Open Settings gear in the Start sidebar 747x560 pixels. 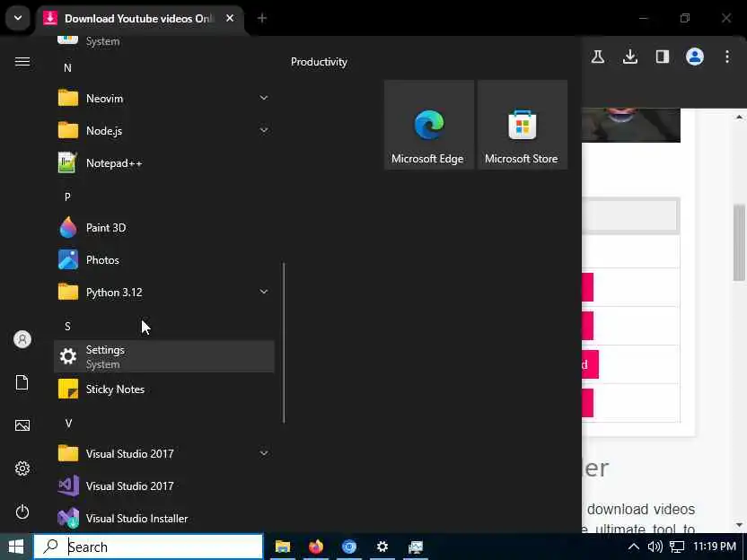pyautogui.click(x=22, y=468)
